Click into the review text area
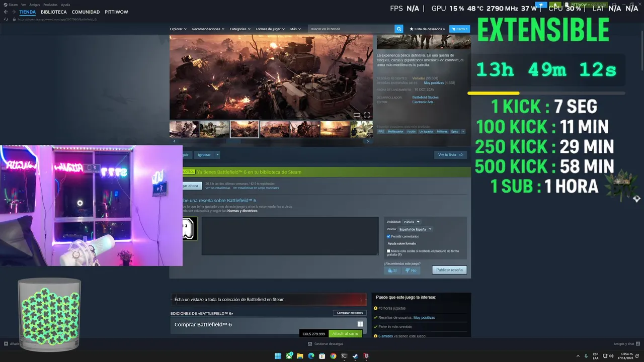 point(290,236)
